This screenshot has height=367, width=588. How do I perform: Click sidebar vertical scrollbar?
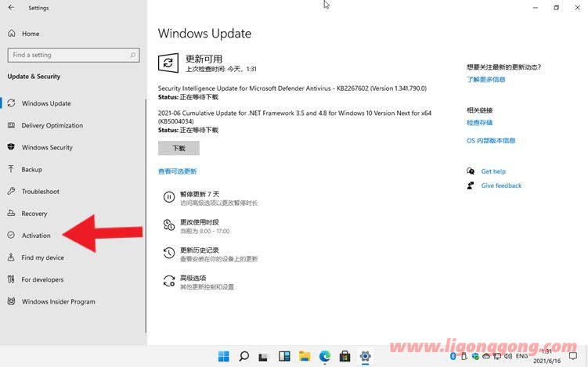point(146,215)
